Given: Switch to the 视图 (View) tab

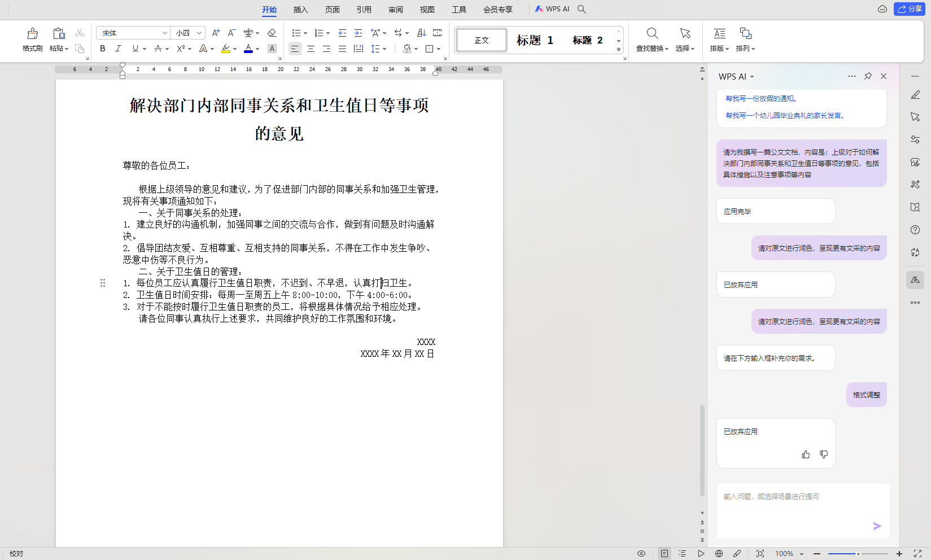Looking at the screenshot, I should tap(427, 10).
